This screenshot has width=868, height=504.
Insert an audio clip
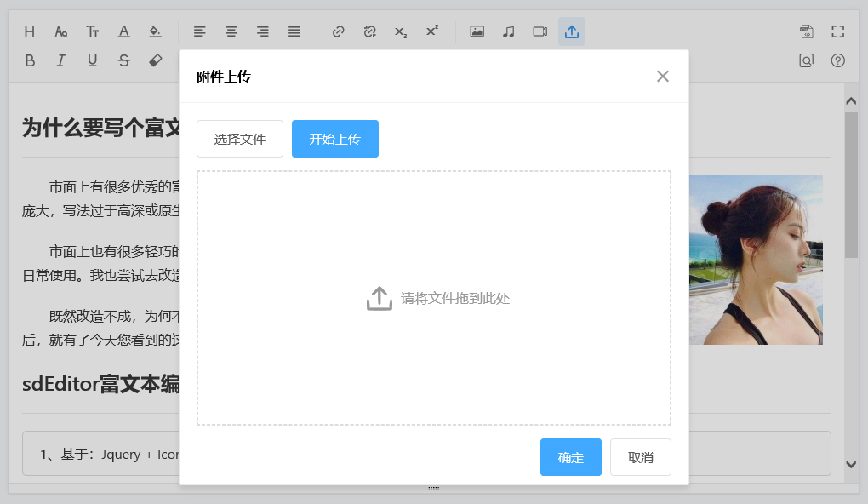coord(508,31)
